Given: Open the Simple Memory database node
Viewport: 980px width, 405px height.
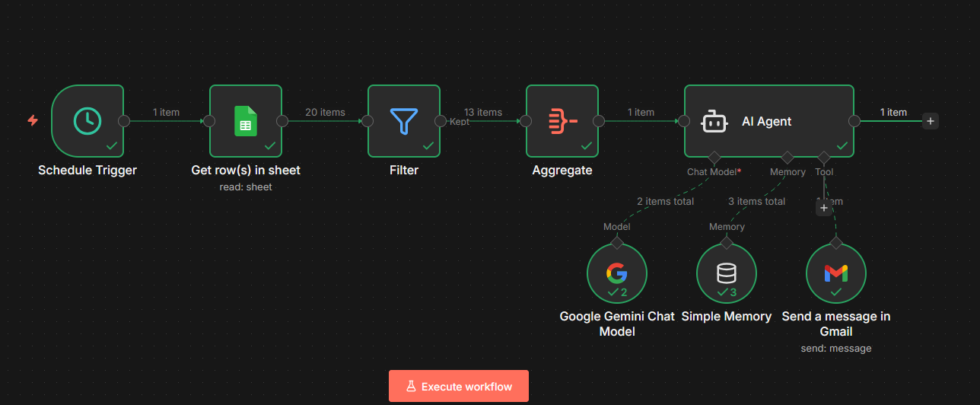Looking at the screenshot, I should point(727,273).
